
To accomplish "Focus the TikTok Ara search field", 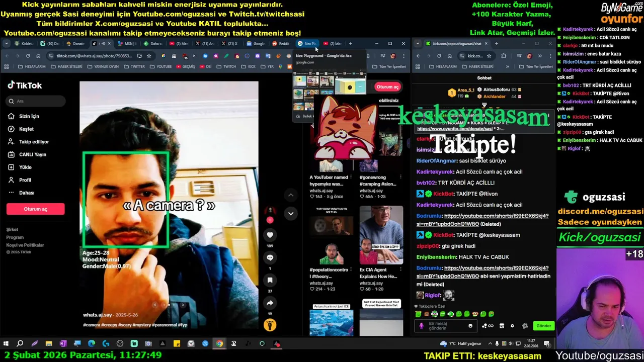I will 36,101.
